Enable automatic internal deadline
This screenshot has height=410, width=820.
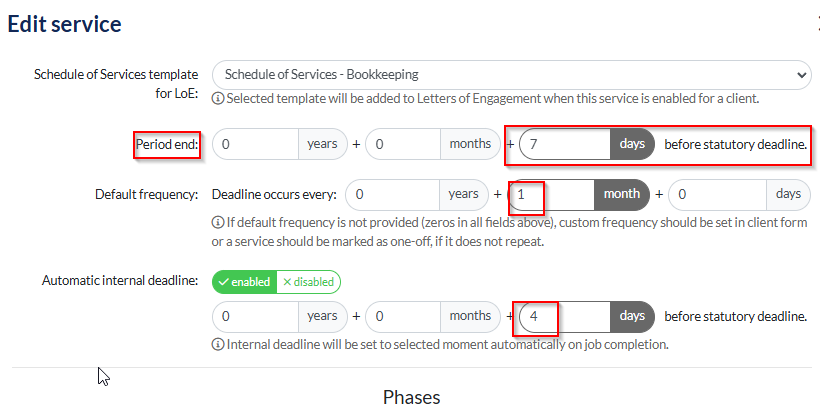click(x=244, y=282)
